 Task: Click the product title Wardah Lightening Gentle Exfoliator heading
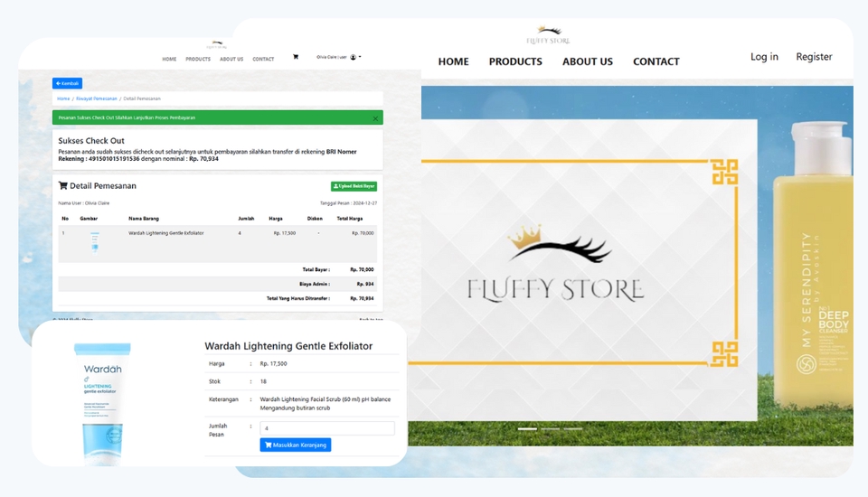pos(288,346)
